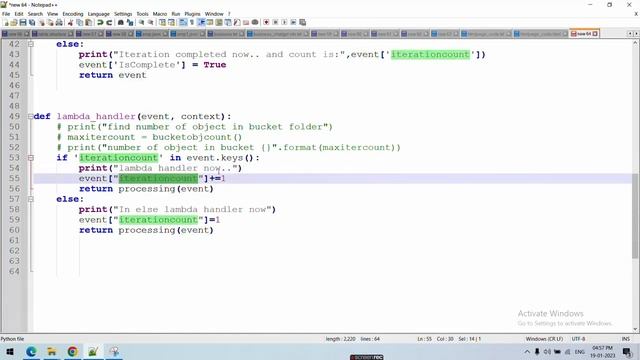Redo edit via toolbar arrow
The width and height of the screenshot is (640, 360).
click(x=109, y=22)
